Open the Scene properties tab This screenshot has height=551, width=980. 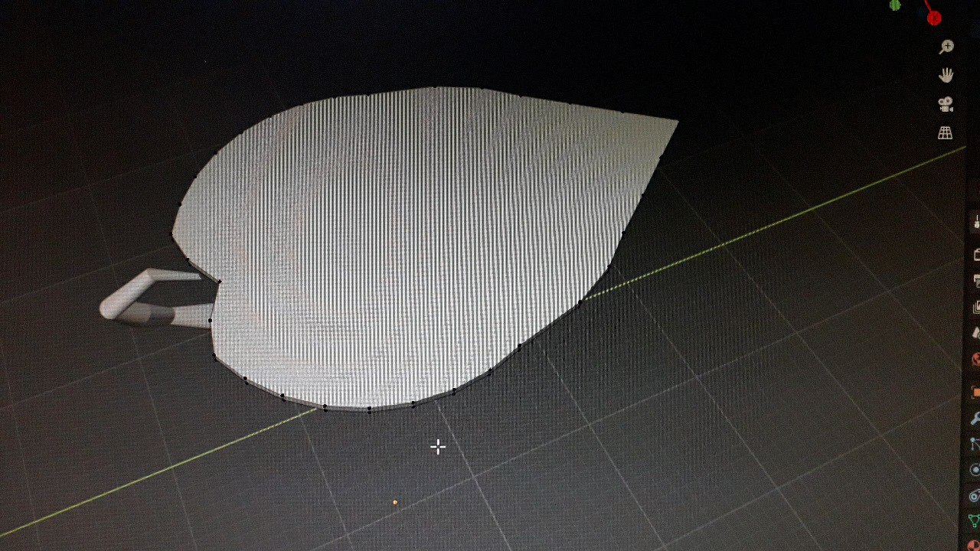[977, 333]
